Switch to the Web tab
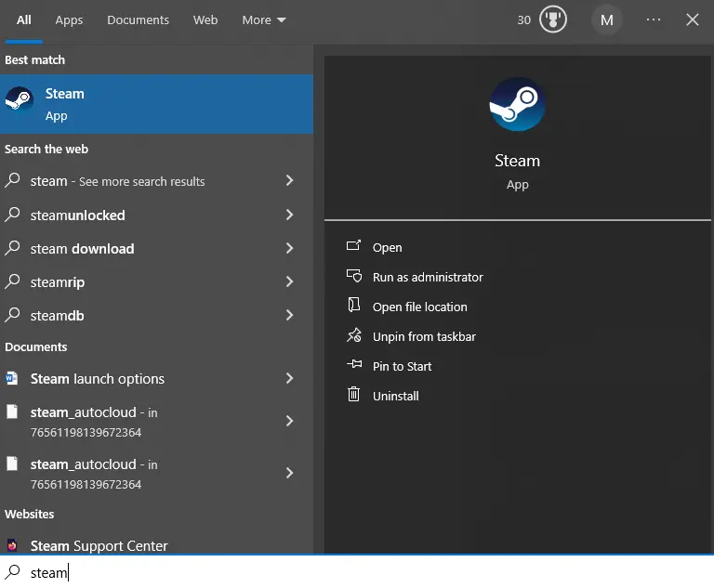The image size is (714, 588). pos(205,20)
